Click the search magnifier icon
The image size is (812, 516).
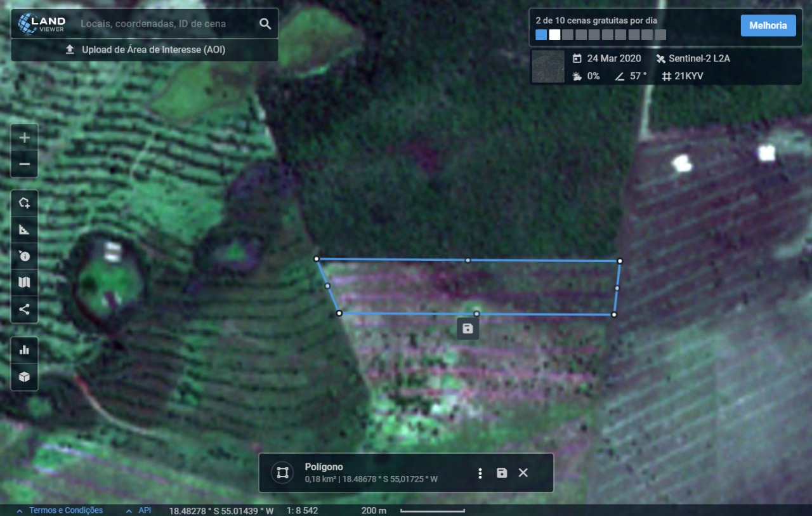tap(265, 24)
